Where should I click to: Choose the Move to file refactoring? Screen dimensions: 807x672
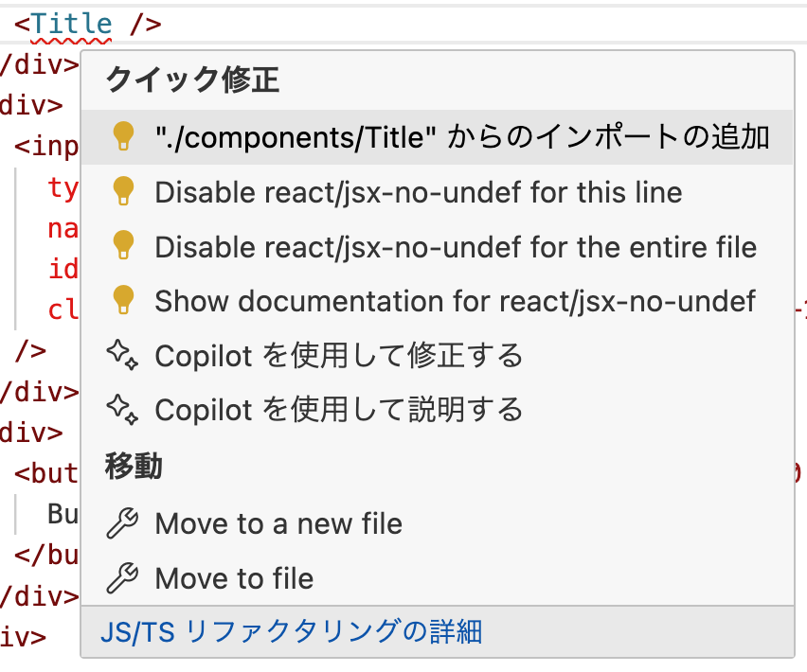tap(234, 577)
